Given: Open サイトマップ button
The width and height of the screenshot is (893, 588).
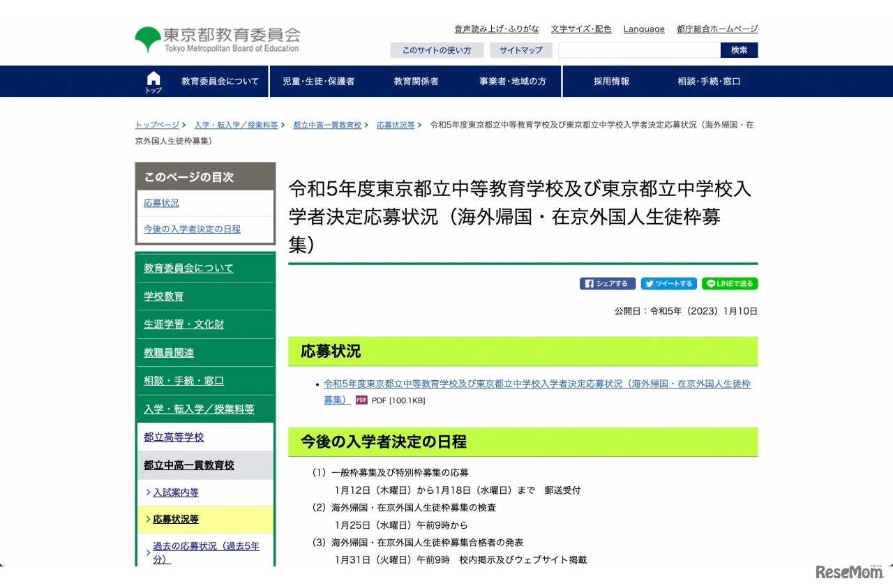Looking at the screenshot, I should pos(520,50).
